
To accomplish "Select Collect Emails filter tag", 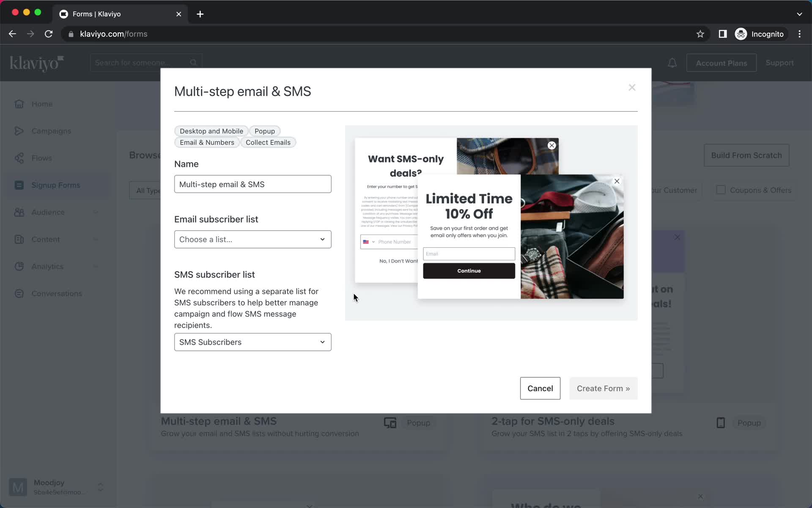I will coord(268,142).
